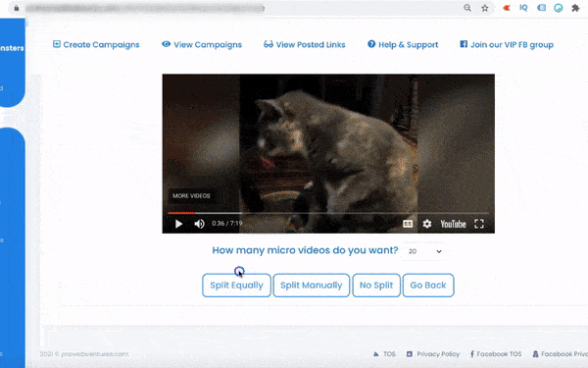Screen dimensions: 588x368
Task: Open browser extensions puzzle icon
Action: [x=575, y=8]
